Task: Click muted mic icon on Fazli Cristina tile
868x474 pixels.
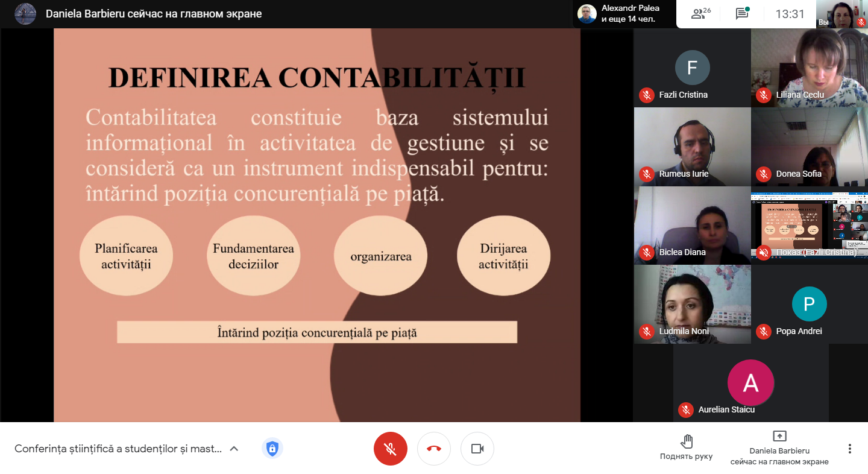Action: coord(647,95)
